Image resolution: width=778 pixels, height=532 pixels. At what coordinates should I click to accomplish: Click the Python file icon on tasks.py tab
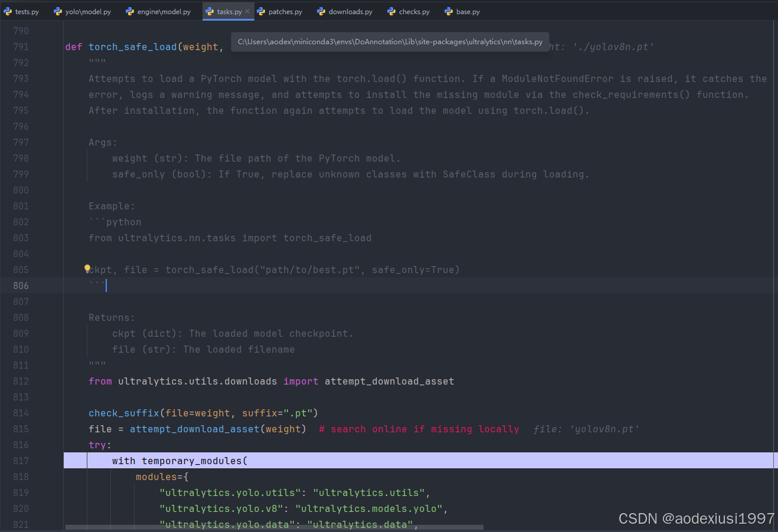click(x=210, y=12)
